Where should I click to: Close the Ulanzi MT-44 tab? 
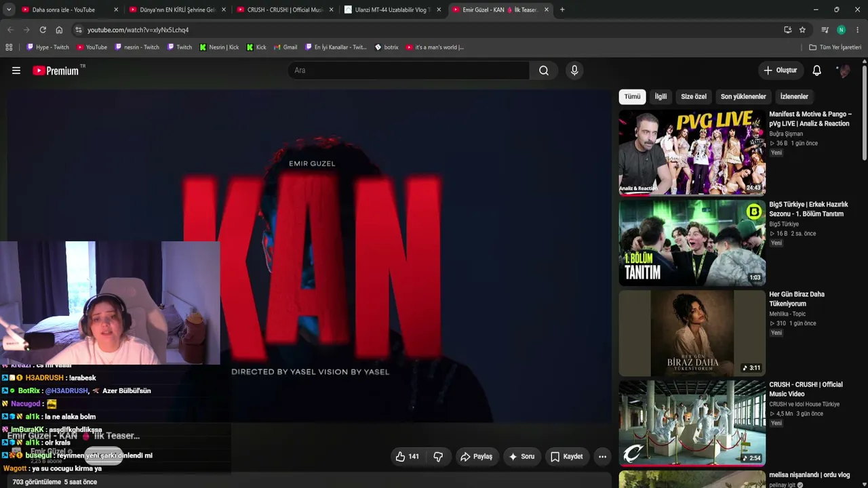[x=439, y=9]
